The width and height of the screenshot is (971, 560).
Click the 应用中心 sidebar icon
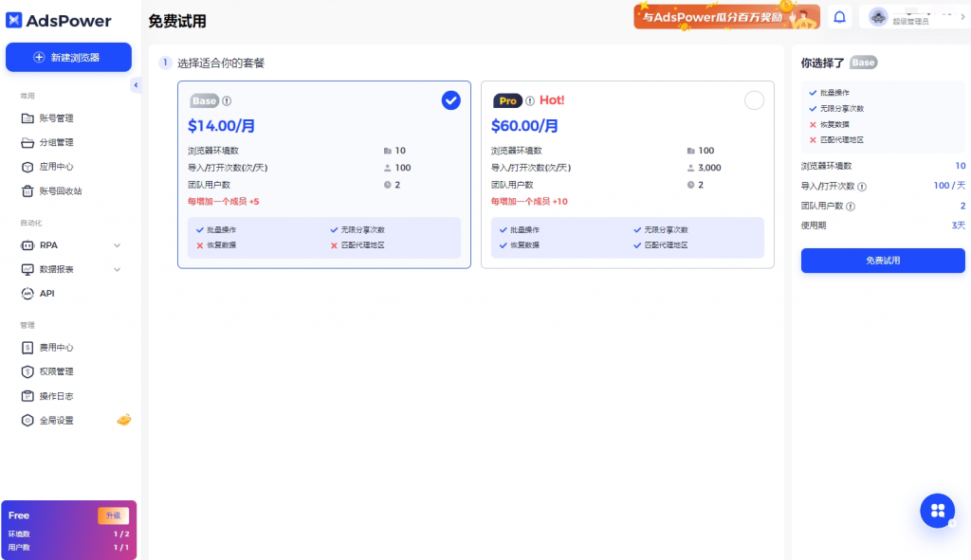point(27,167)
